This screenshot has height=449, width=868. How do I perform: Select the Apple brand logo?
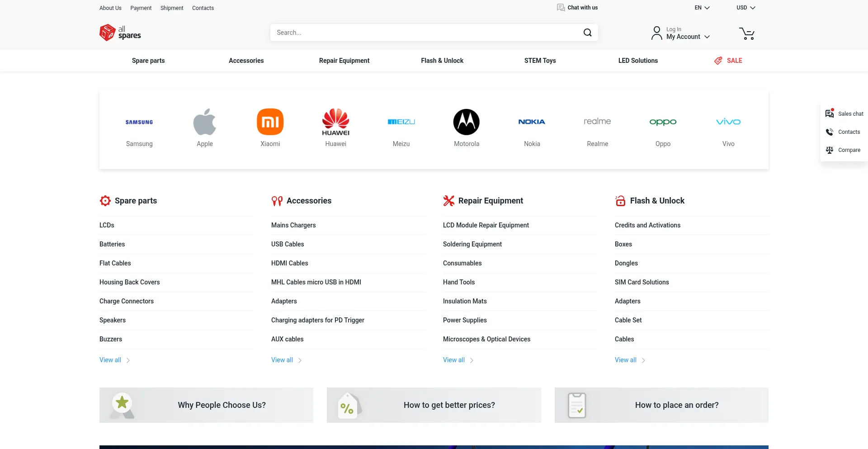[204, 122]
